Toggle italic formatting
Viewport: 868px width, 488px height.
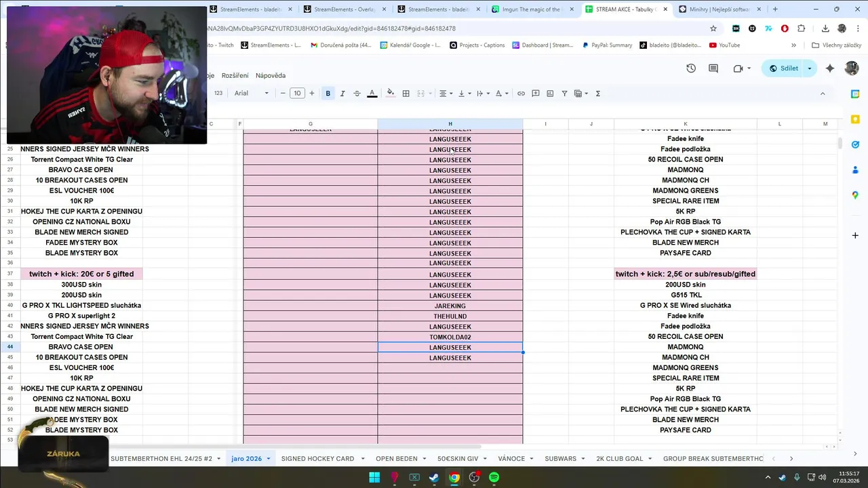tap(342, 94)
